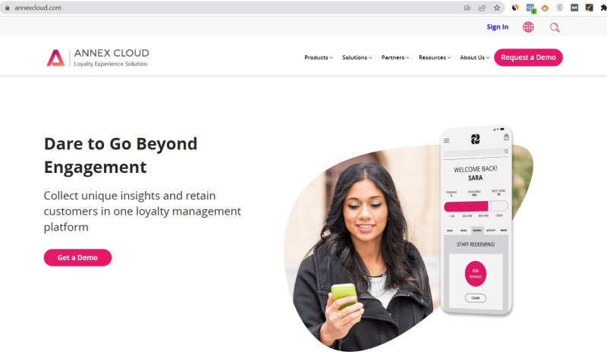Click the globe language icon
Screen dimensions: 607x364
point(528,27)
